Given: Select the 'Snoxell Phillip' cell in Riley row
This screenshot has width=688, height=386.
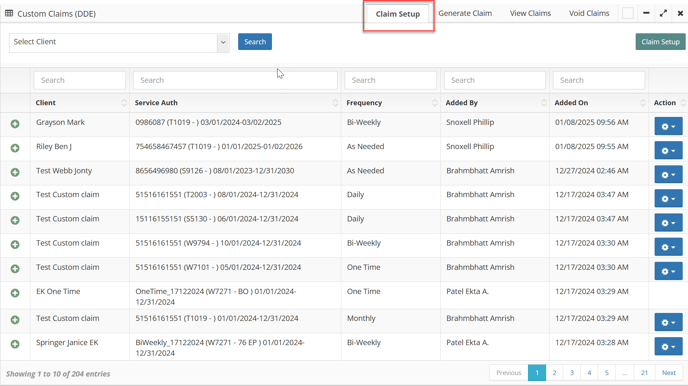Looking at the screenshot, I should 470,147.
